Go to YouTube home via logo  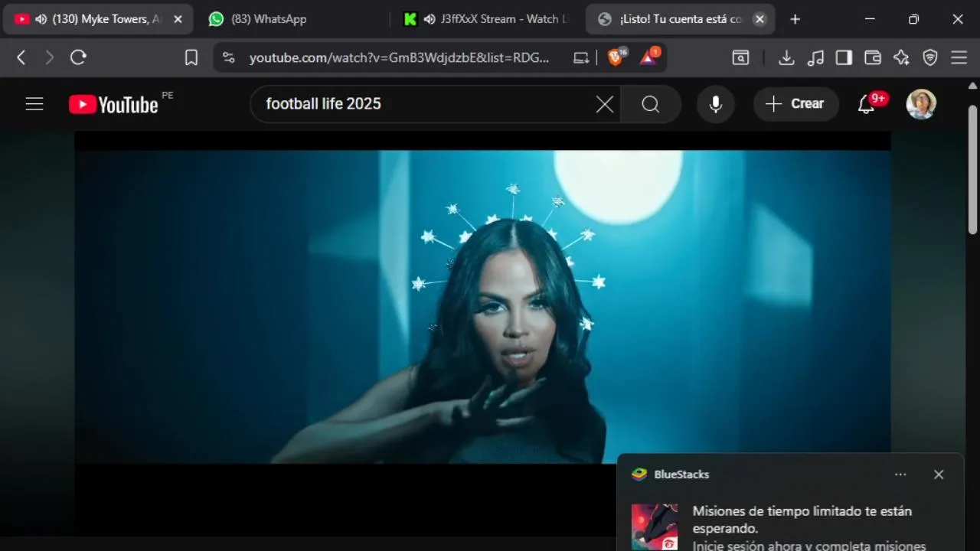pos(113,105)
